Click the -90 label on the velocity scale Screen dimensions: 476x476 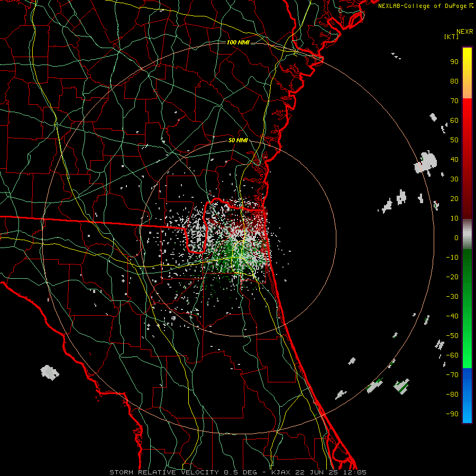(452, 414)
